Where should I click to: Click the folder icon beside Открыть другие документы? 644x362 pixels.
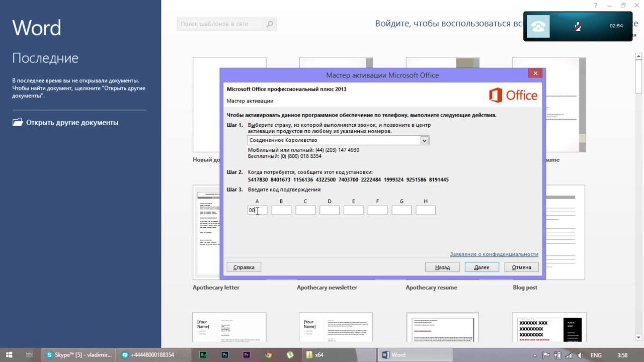pos(18,122)
